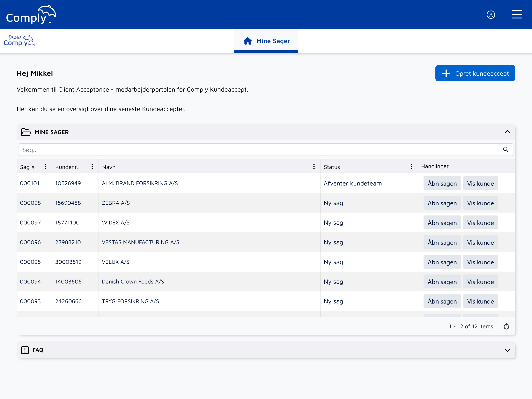Click case number 000098
This screenshot has width=532, height=399.
[30, 203]
